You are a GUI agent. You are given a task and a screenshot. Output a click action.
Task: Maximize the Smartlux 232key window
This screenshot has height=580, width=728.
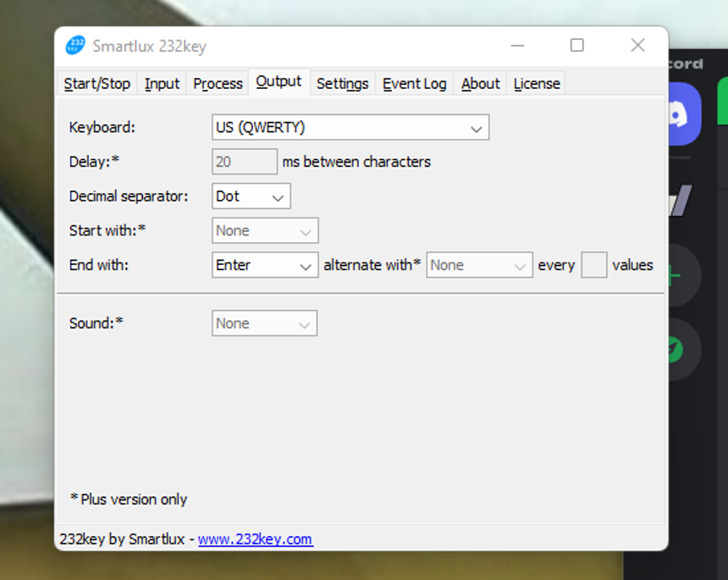point(577,46)
